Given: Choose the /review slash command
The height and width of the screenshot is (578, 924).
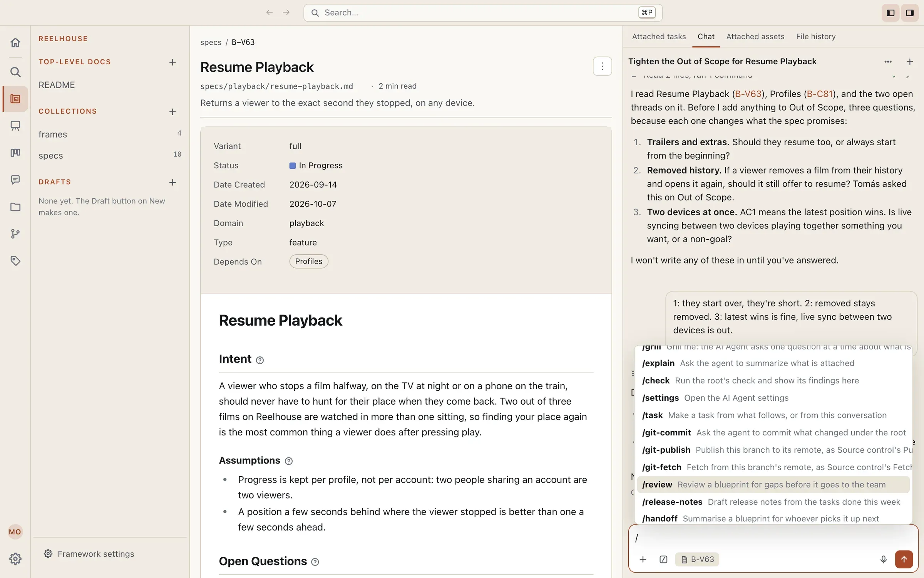Looking at the screenshot, I should coord(773,484).
